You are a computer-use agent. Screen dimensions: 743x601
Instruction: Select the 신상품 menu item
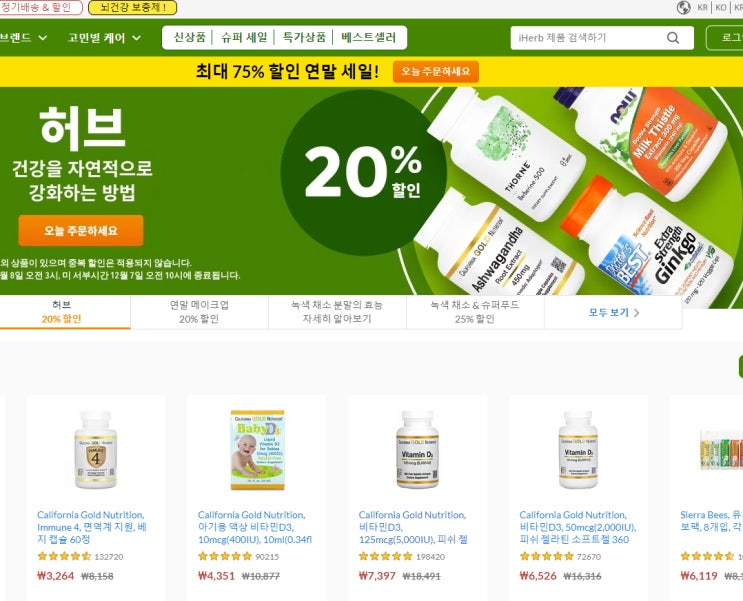[190, 37]
